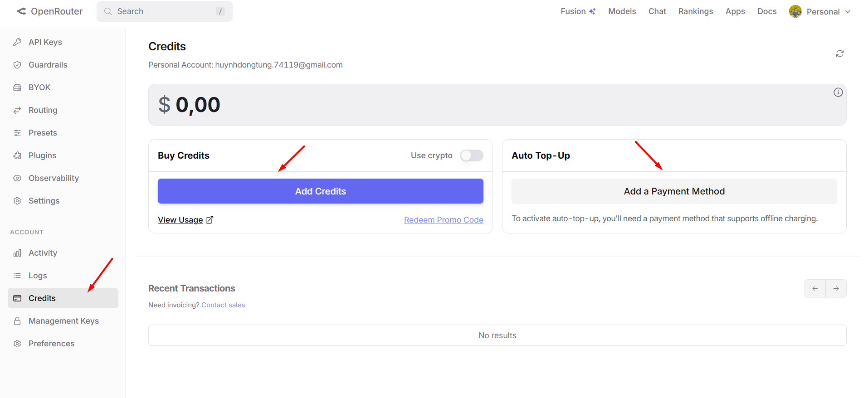Go to the BYOK sidebar page
868x398 pixels.
(39, 87)
